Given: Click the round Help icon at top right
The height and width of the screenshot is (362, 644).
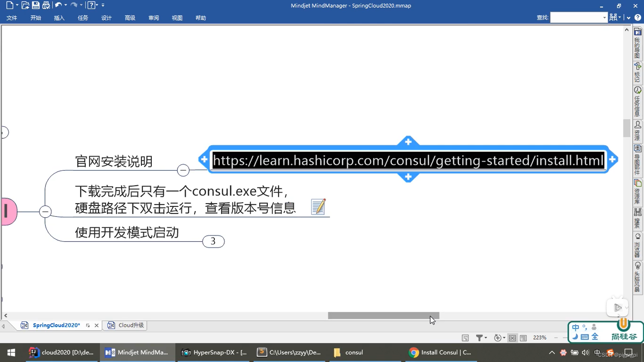Looking at the screenshot, I should [x=638, y=17].
